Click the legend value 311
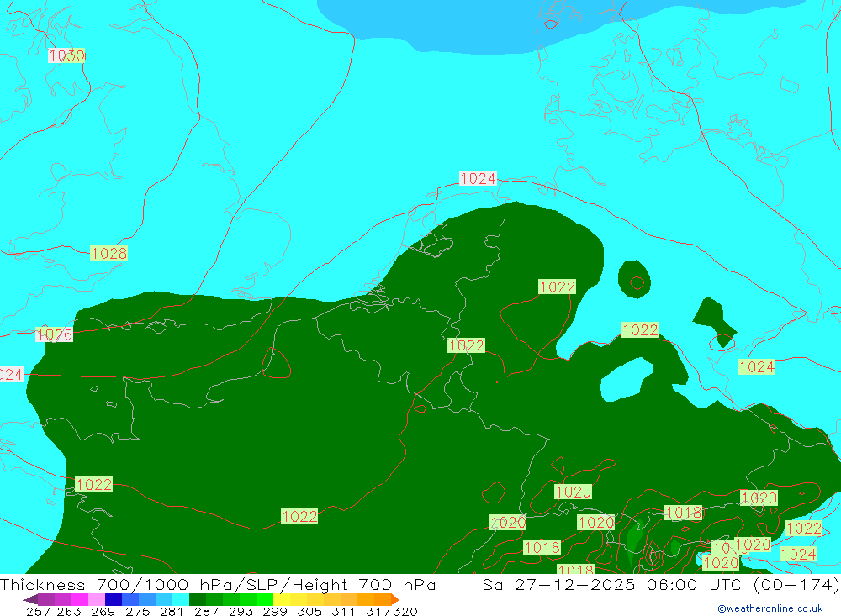The image size is (841, 616). [343, 612]
